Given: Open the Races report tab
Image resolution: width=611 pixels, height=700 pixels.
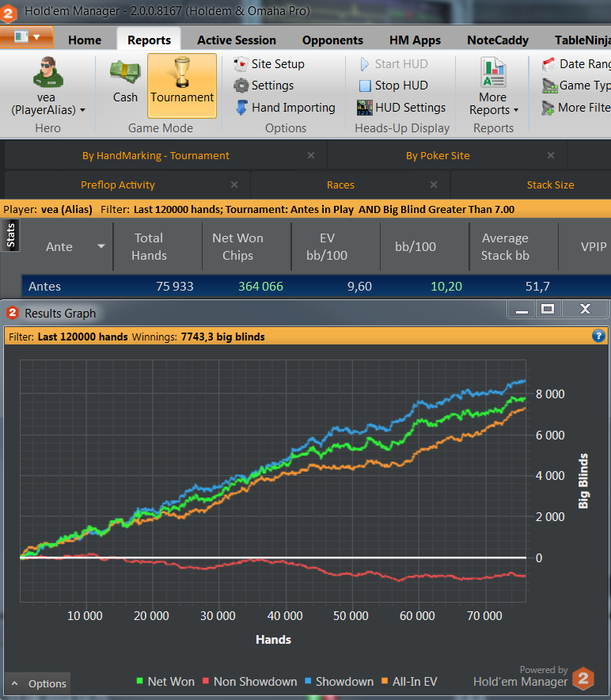Looking at the screenshot, I should 341,185.
